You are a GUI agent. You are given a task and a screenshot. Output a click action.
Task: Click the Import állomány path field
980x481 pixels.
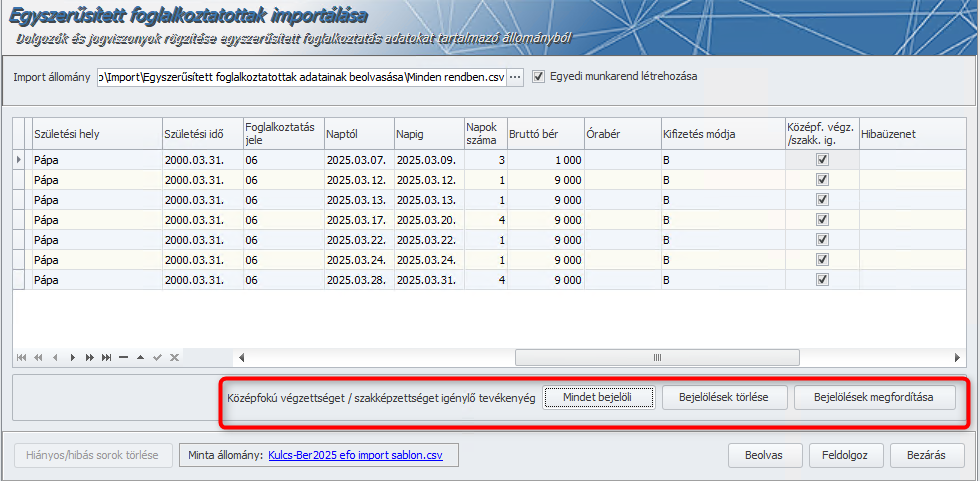(x=301, y=77)
